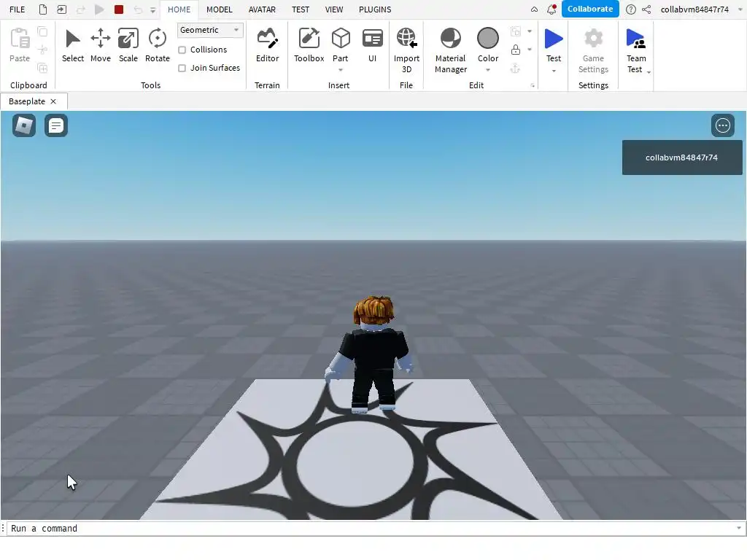Screen dimensions: 747x560
Task: Expand the Group dropdown arrow
Action: pos(530,31)
